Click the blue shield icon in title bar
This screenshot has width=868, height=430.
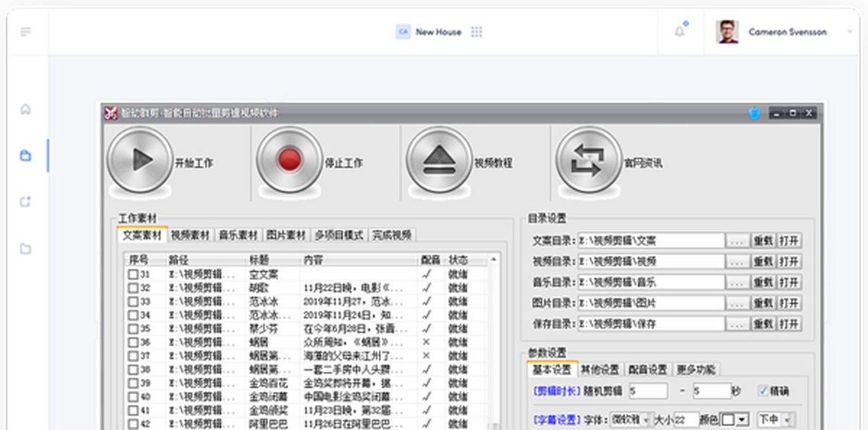pos(754,114)
